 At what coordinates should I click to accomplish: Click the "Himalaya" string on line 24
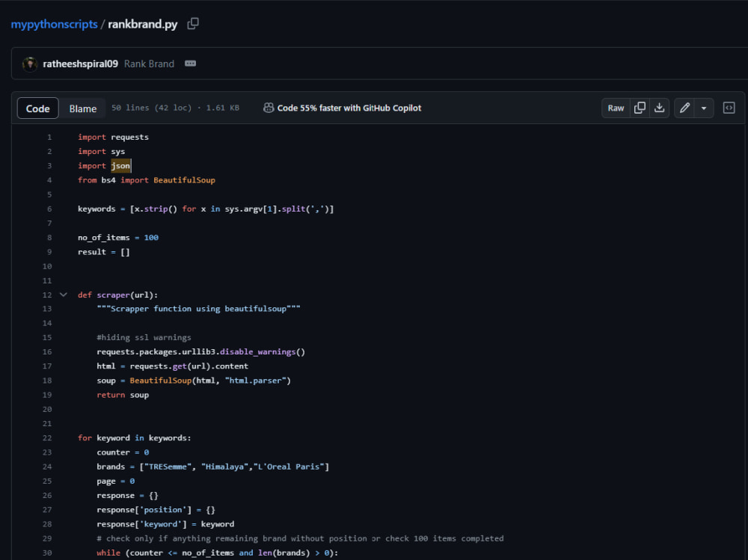click(x=224, y=467)
